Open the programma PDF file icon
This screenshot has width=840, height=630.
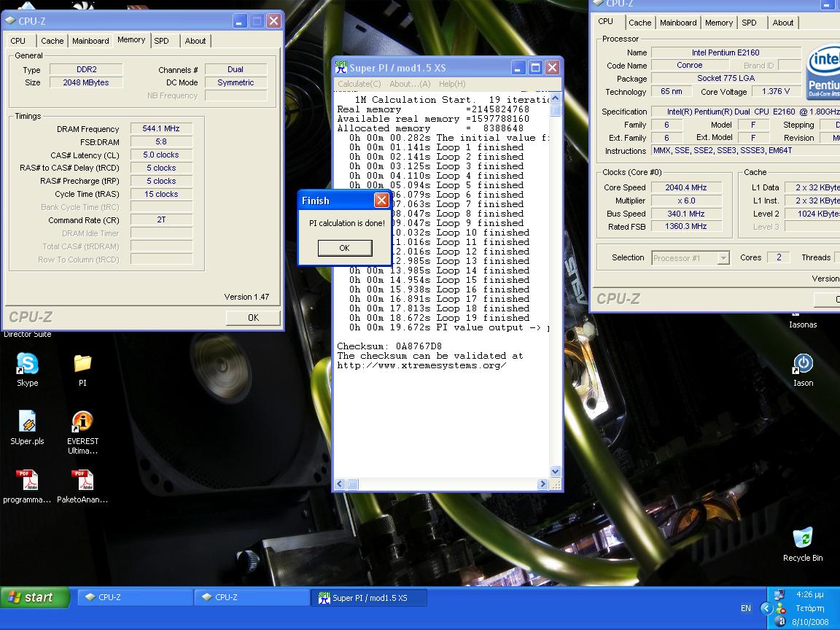[27, 480]
